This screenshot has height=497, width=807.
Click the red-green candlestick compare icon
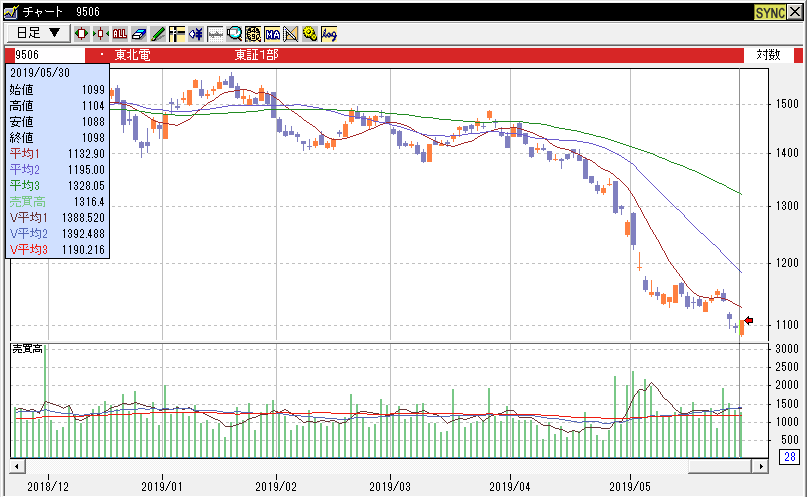coord(101,33)
